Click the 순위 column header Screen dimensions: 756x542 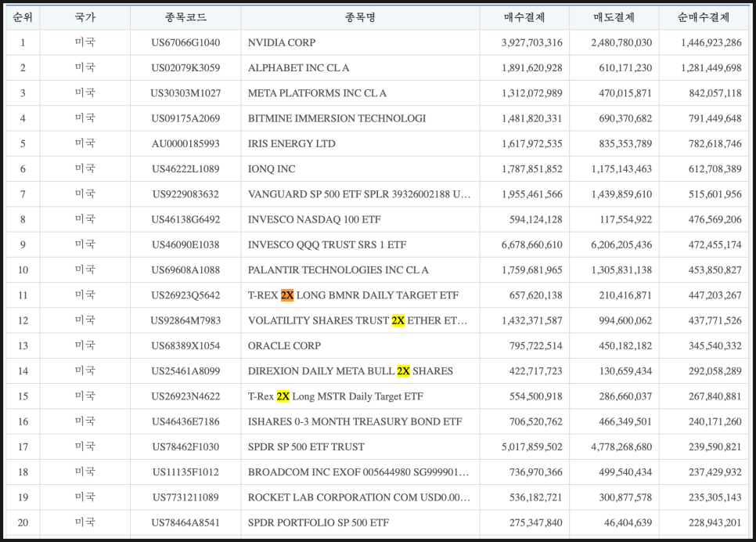coord(23,17)
